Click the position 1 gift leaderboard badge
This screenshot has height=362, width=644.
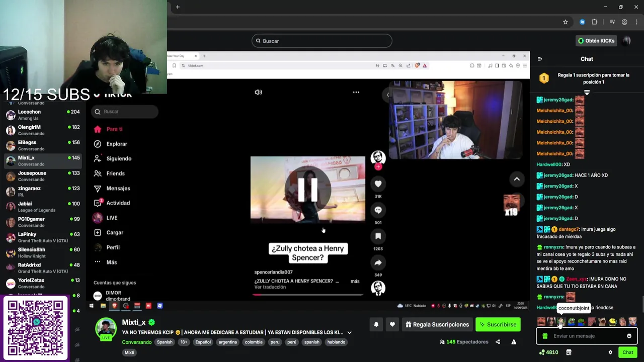pyautogui.click(x=544, y=78)
